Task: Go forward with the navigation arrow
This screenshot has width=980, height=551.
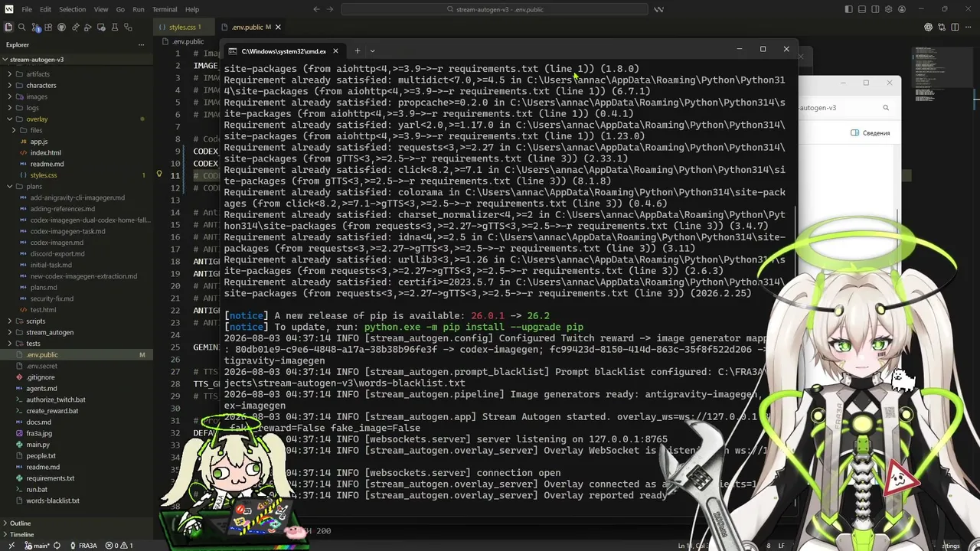Action: (x=332, y=9)
